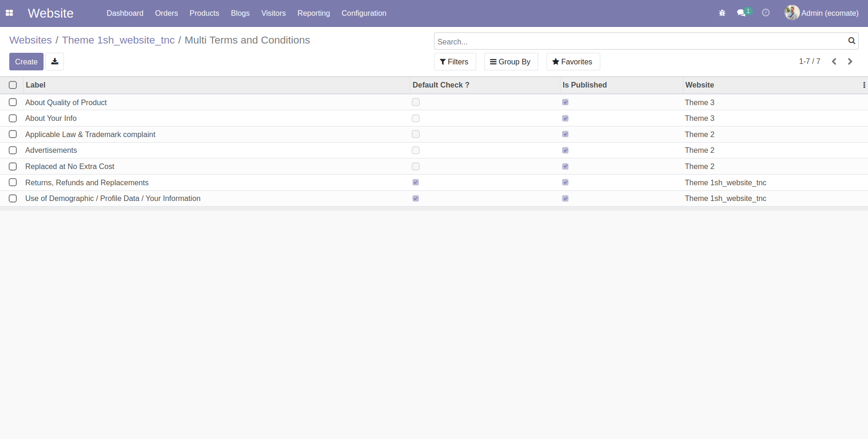Open the debug bug icon menu
Image resolution: width=868 pixels, height=439 pixels.
click(x=722, y=13)
